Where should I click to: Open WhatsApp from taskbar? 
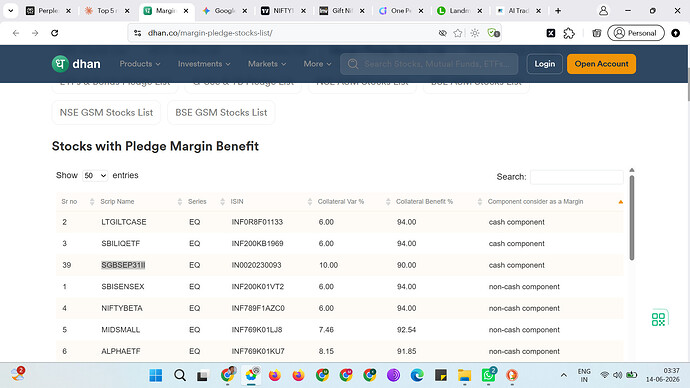(488, 375)
